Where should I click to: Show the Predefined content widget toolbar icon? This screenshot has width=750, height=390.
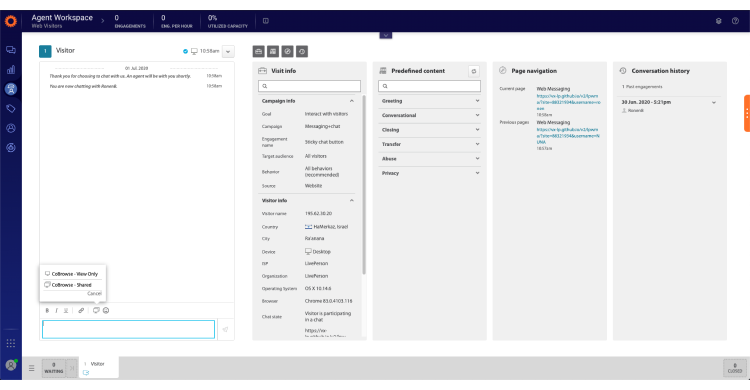273,51
